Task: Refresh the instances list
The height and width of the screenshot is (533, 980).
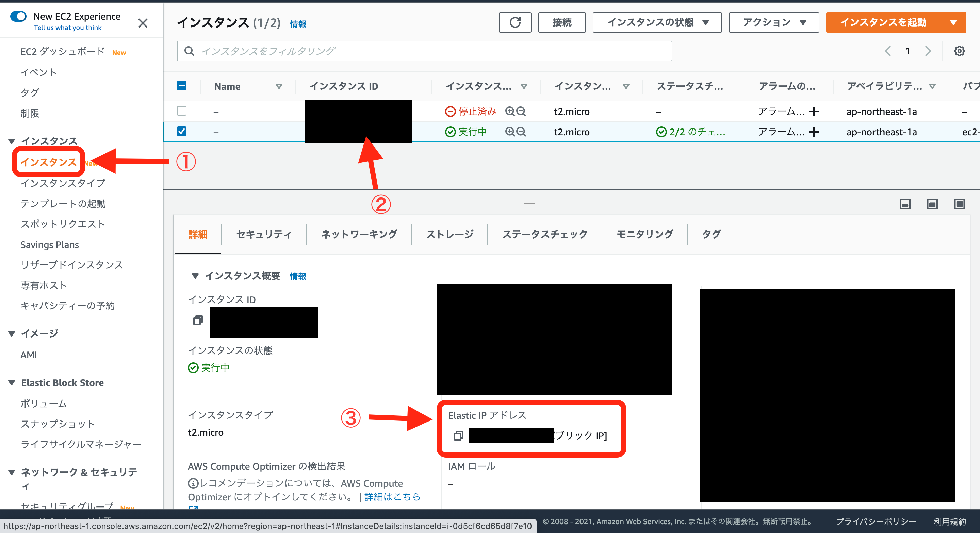Action: 515,22
